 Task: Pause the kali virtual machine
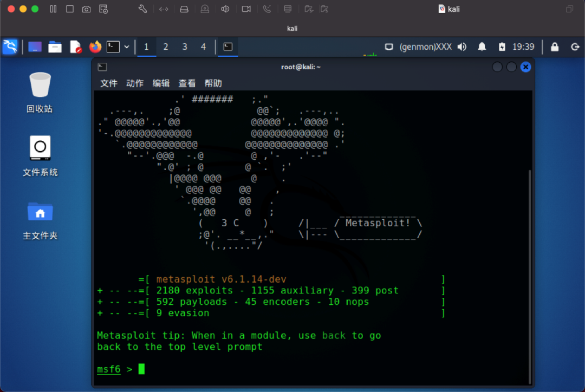click(x=53, y=9)
